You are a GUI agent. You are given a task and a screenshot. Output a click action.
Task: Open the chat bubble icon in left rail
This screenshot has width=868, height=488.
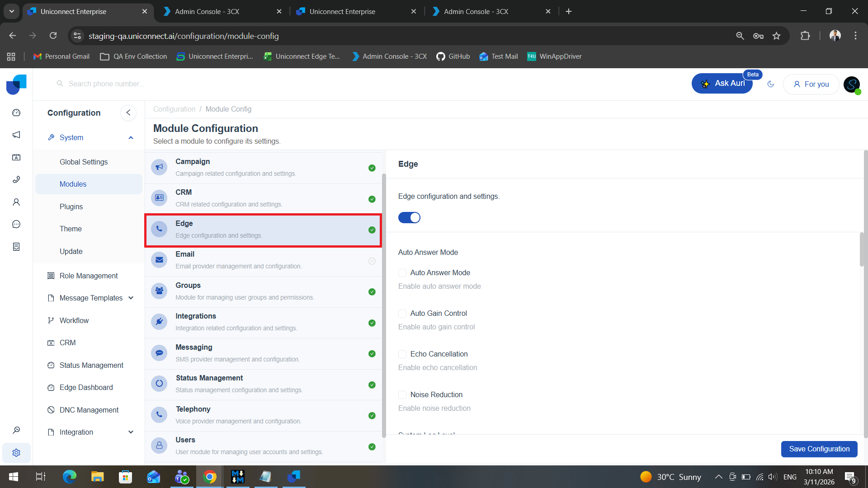pyautogui.click(x=16, y=225)
